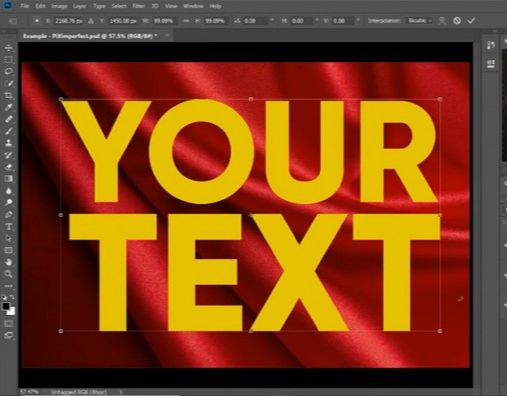507x396 pixels.
Task: Cancel the transform
Action: (457, 21)
